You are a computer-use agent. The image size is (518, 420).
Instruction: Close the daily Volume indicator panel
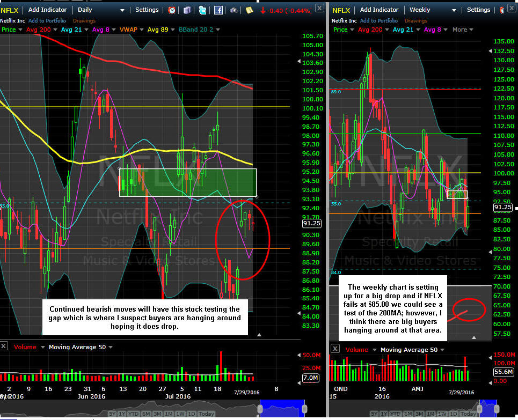(x=3, y=346)
